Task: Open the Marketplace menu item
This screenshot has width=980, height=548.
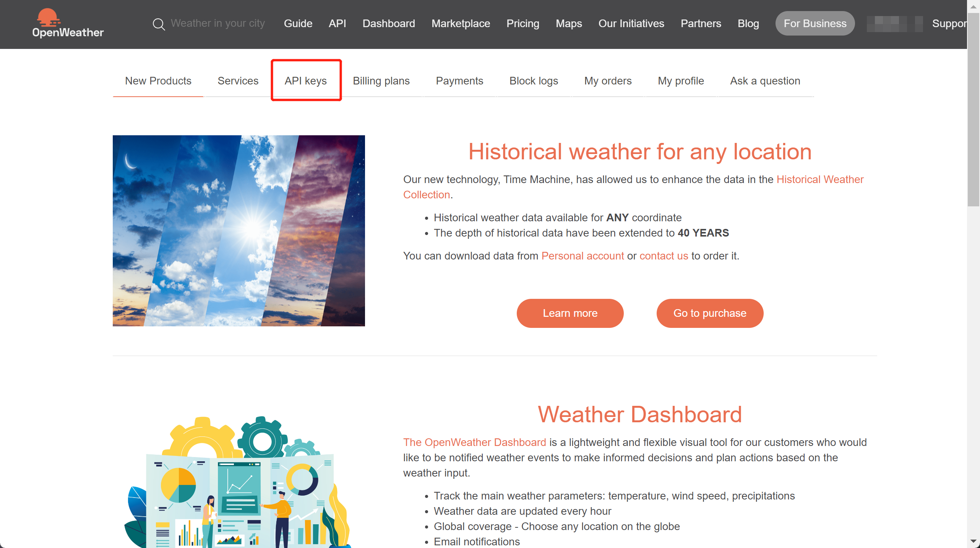Action: [461, 23]
